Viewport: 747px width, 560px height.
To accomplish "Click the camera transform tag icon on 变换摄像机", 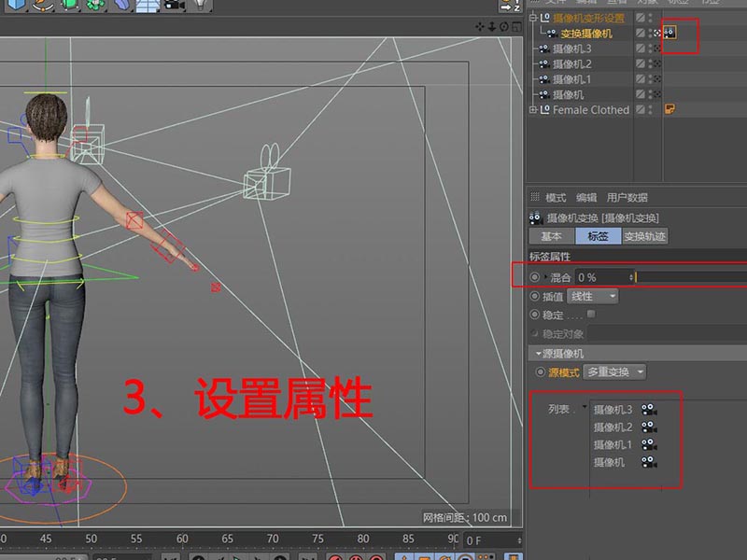I will click(670, 33).
